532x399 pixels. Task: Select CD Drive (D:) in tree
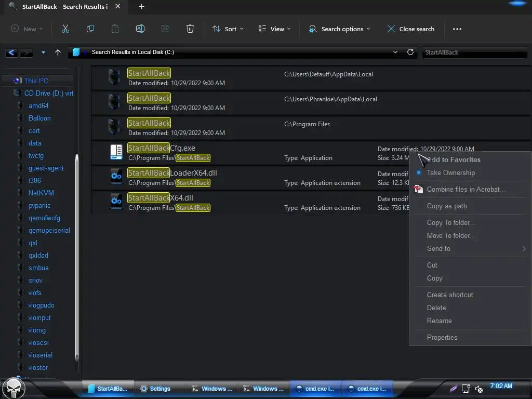tap(48, 93)
